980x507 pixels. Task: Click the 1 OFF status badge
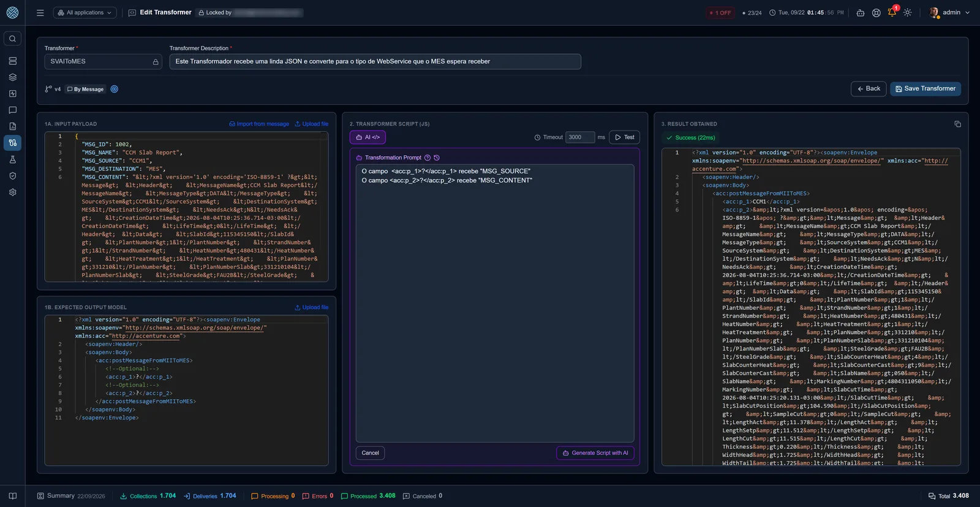(720, 13)
